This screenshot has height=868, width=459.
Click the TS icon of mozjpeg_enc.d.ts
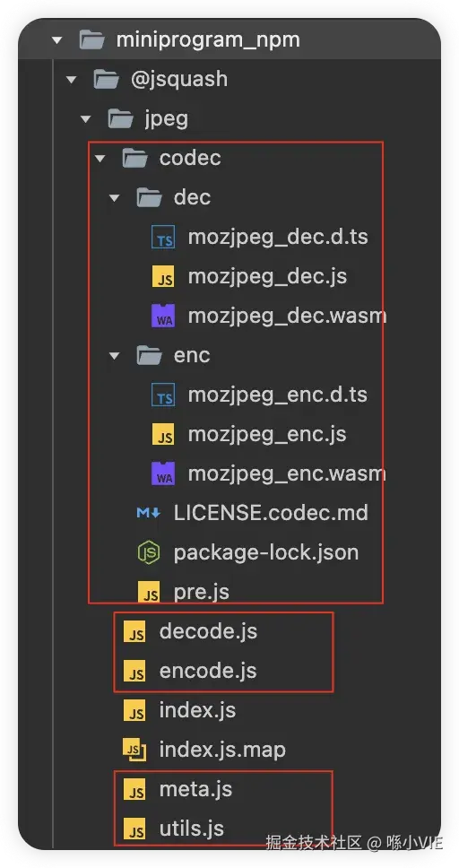[163, 395]
